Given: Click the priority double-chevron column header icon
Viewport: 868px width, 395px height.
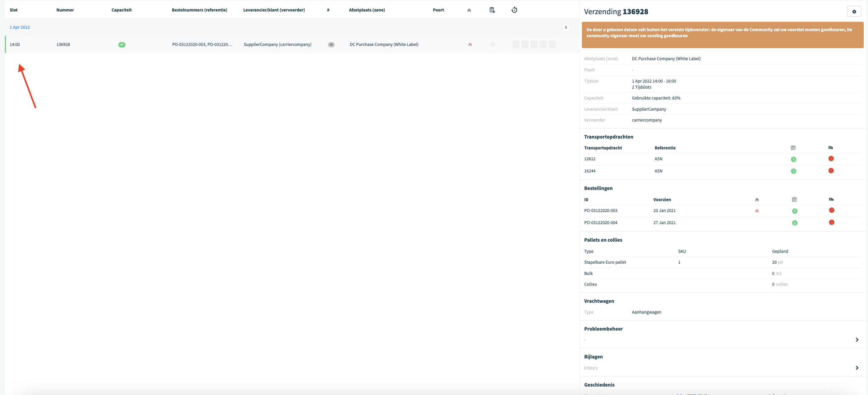Looking at the screenshot, I should tap(469, 10).
